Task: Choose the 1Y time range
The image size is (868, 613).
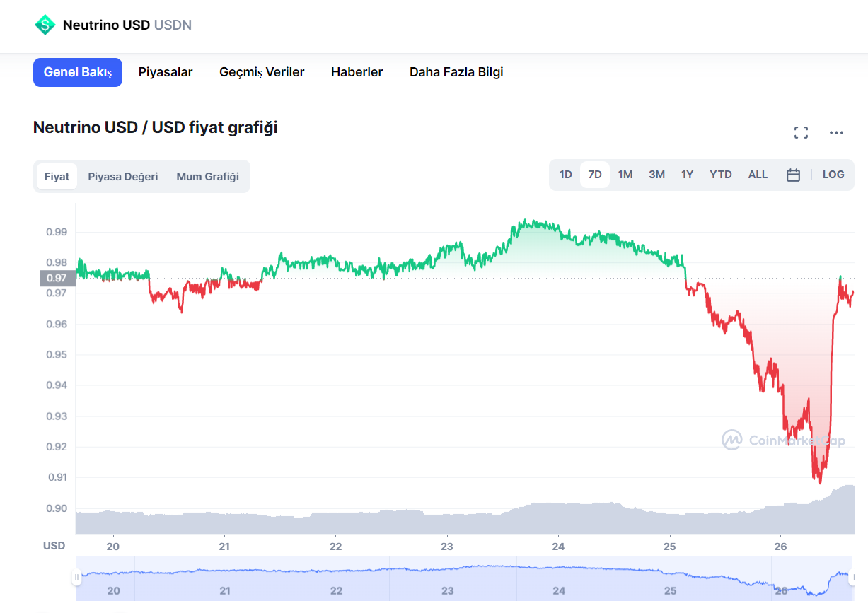Action: pyautogui.click(x=687, y=175)
